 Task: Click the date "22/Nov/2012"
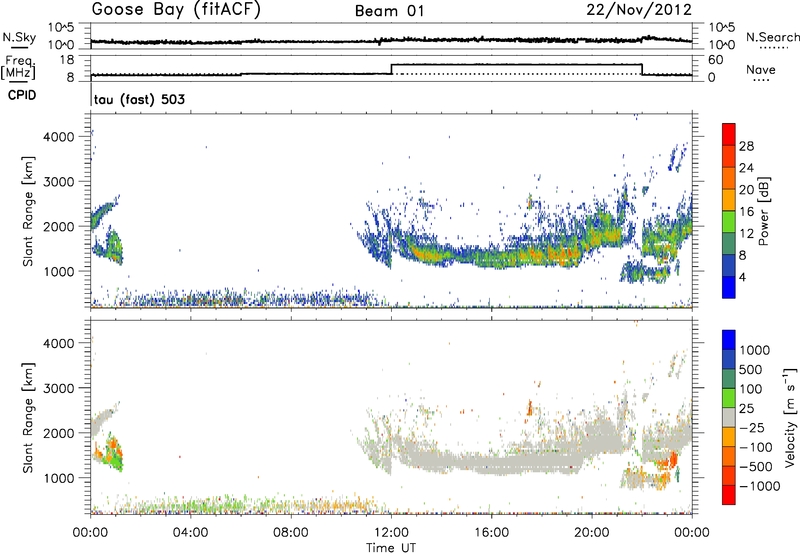[639, 10]
